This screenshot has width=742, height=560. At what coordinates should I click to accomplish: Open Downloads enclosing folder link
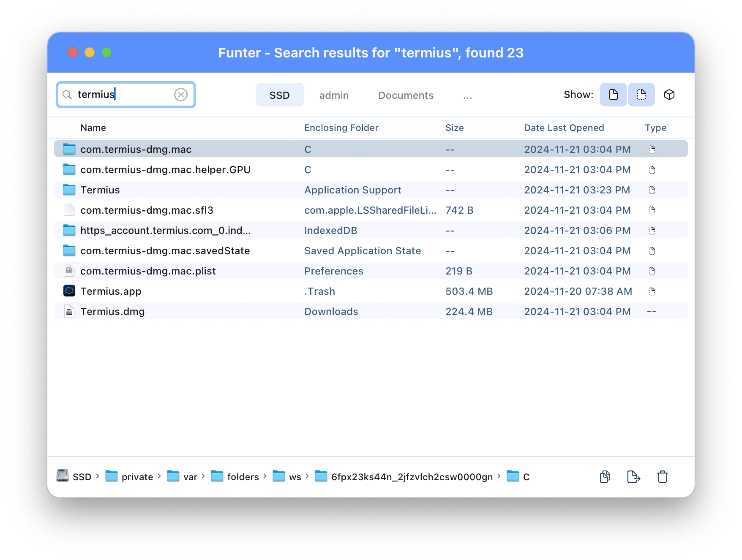coord(331,312)
